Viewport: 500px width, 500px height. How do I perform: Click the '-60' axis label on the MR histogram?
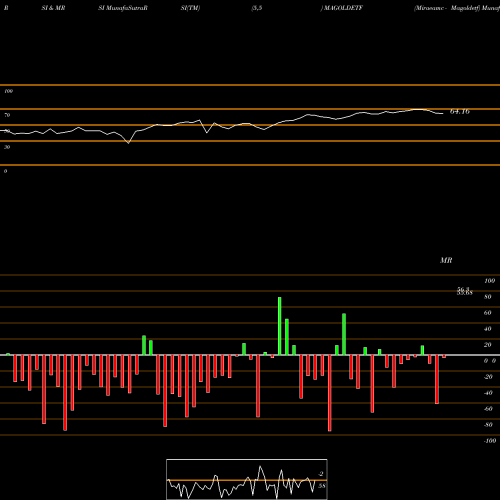[488, 409]
